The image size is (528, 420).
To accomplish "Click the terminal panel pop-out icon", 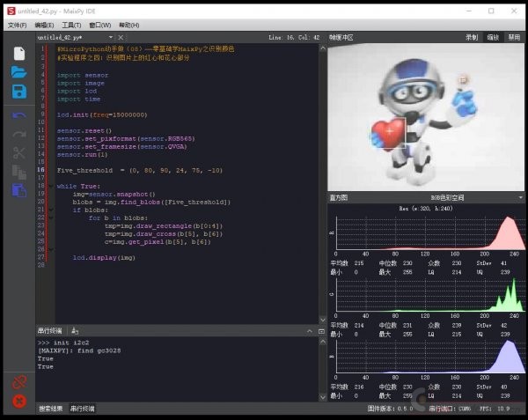I will click(321, 331).
